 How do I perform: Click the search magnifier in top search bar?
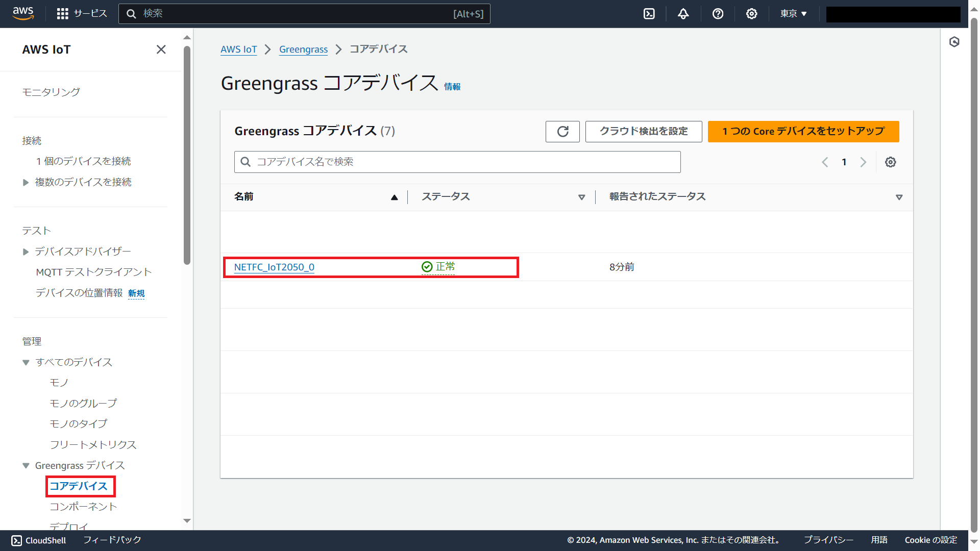[x=131, y=14]
